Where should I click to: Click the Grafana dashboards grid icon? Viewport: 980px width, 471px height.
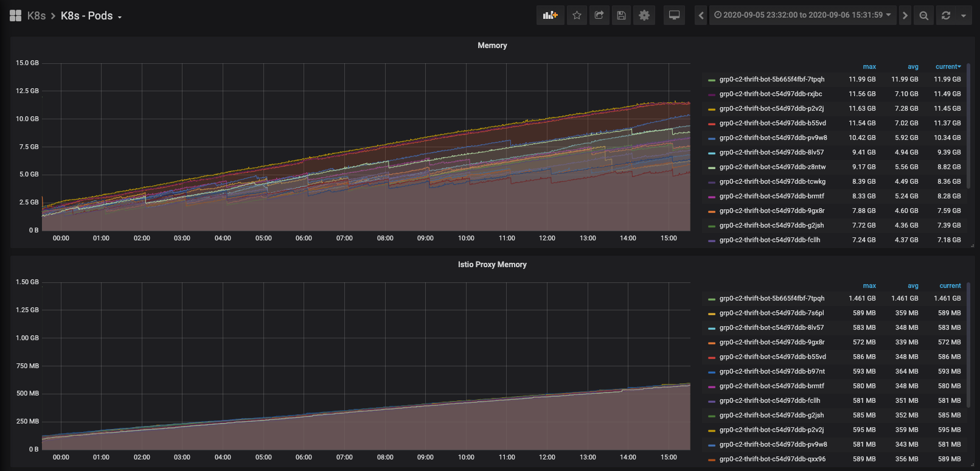[x=15, y=16]
